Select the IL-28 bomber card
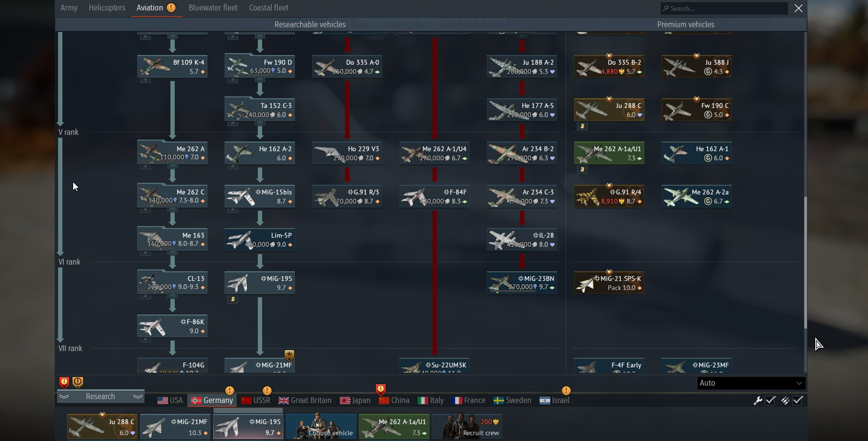The height and width of the screenshot is (441, 868). (x=522, y=240)
